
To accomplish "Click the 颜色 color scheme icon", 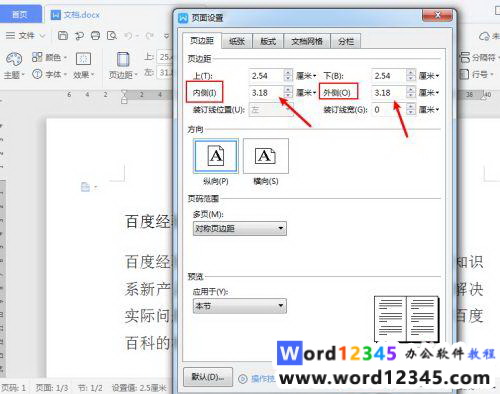I will (x=37, y=57).
